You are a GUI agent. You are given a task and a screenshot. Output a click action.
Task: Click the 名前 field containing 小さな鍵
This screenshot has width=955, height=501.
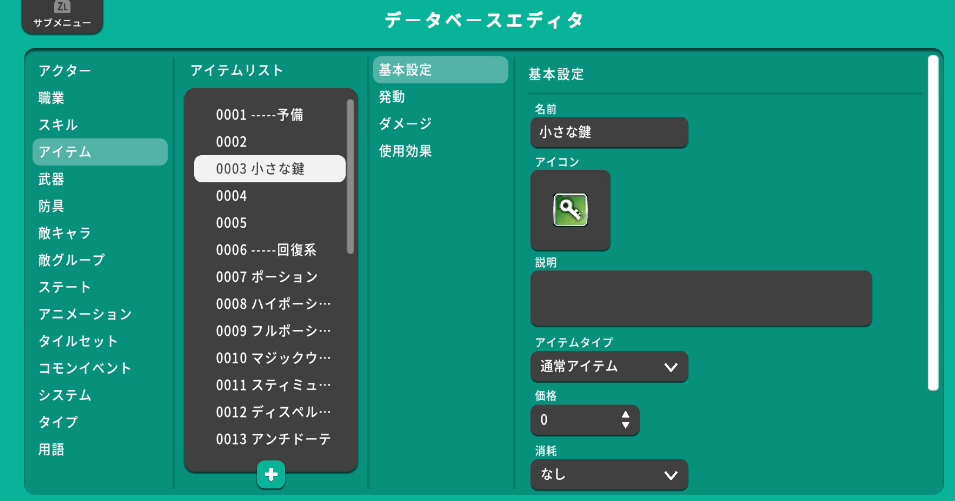(x=609, y=132)
